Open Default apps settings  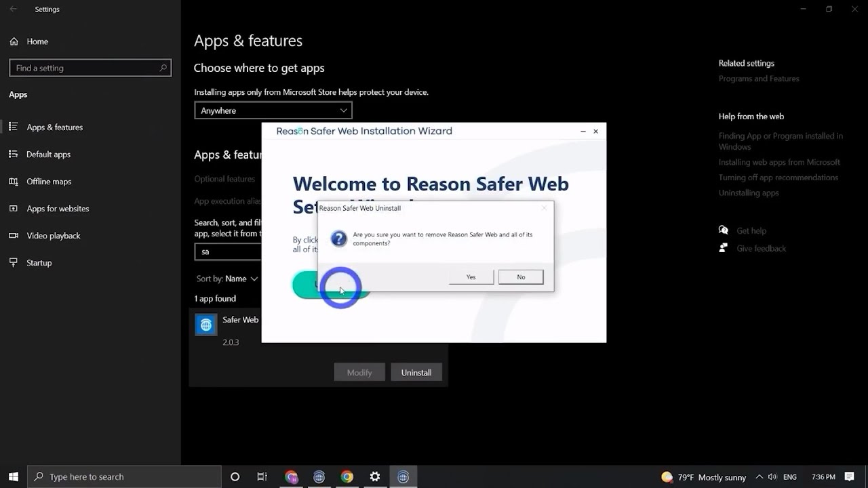[x=48, y=154]
